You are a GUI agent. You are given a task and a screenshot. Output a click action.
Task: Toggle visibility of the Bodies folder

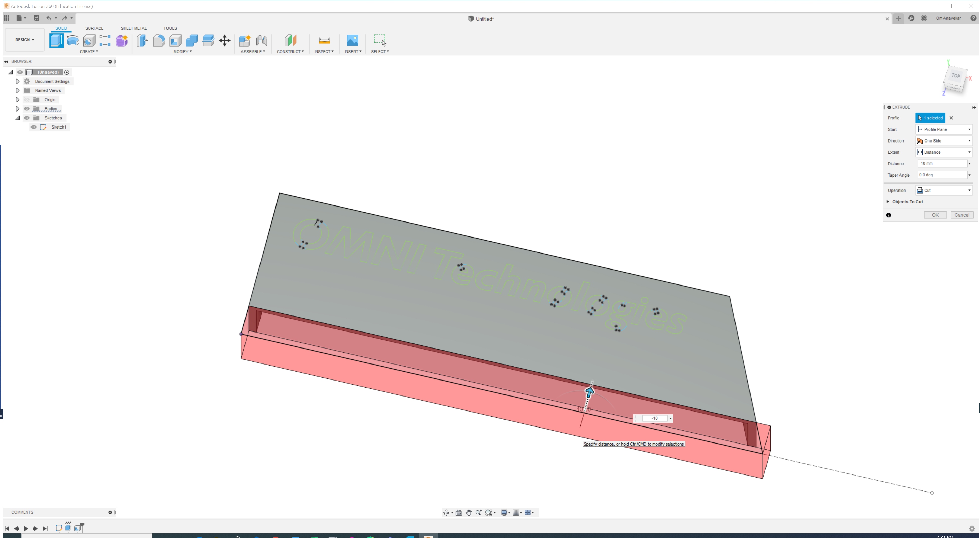click(27, 109)
